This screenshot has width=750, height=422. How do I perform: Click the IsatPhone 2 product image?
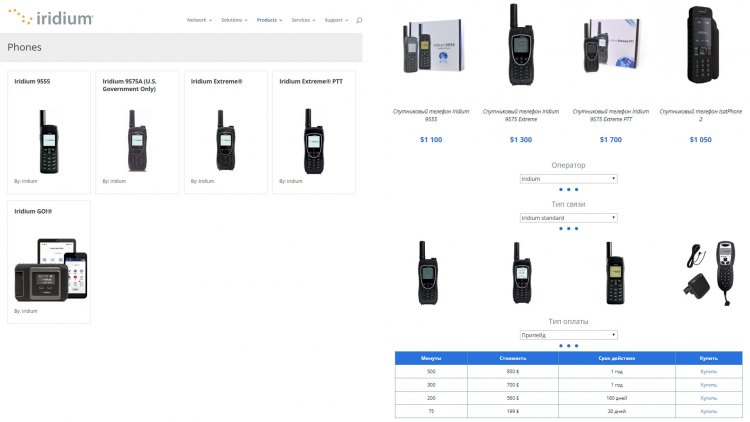(x=702, y=45)
